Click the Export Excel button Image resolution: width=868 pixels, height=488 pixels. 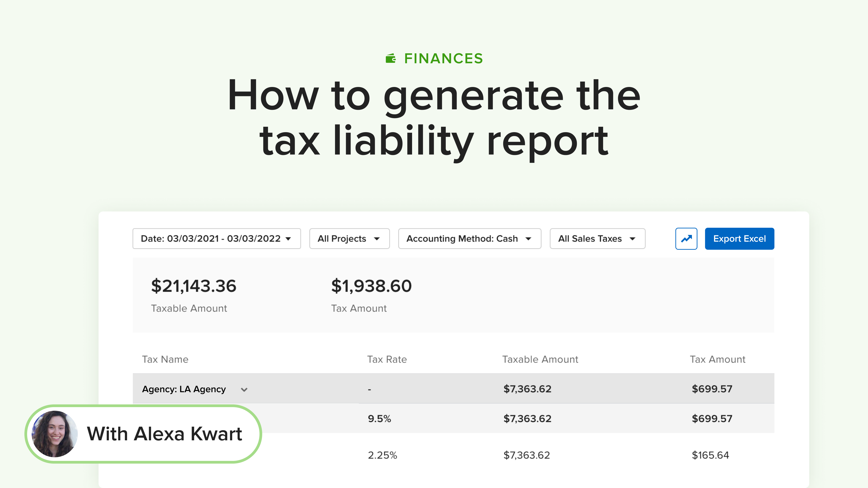pos(739,239)
